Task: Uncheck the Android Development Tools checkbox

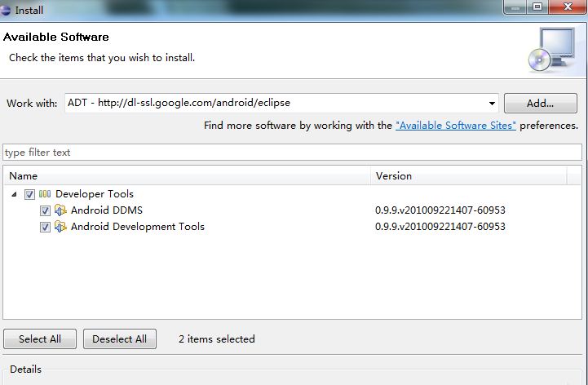Action: [x=45, y=227]
